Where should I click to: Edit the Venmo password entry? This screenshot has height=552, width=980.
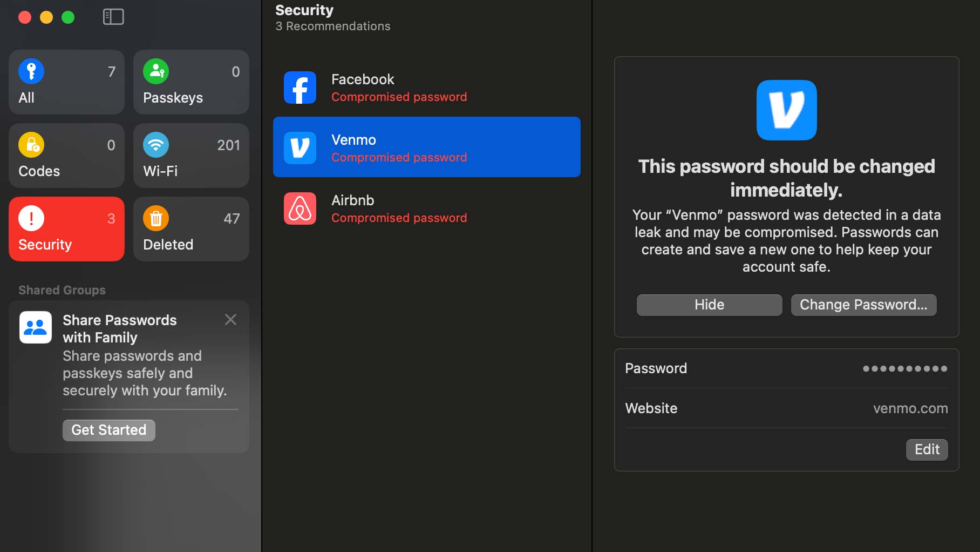coord(927,450)
